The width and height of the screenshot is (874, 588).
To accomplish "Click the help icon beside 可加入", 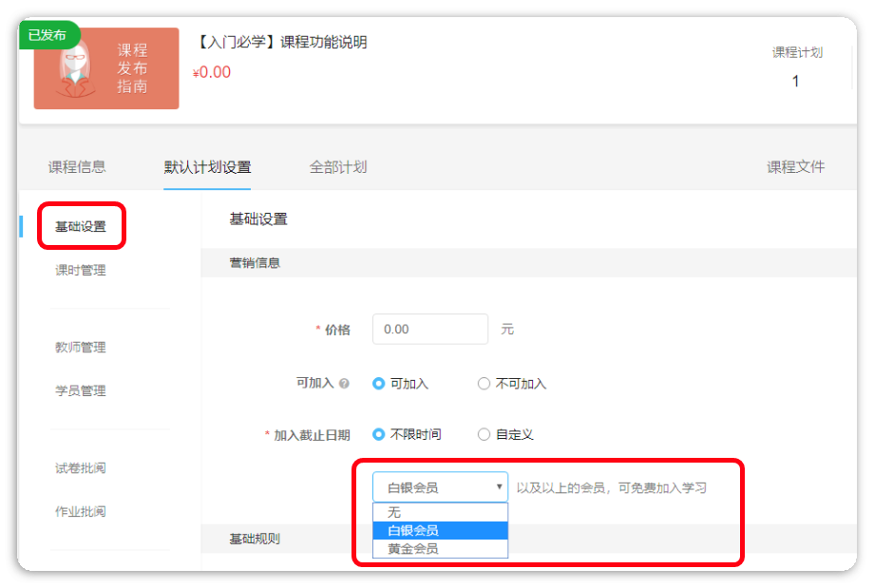I will tap(344, 384).
